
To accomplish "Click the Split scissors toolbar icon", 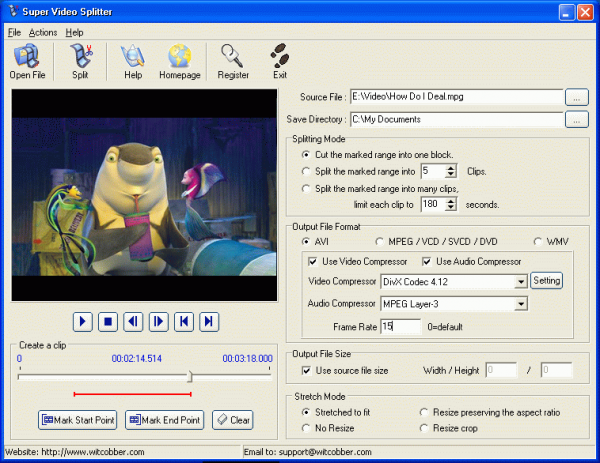I will coord(80,60).
